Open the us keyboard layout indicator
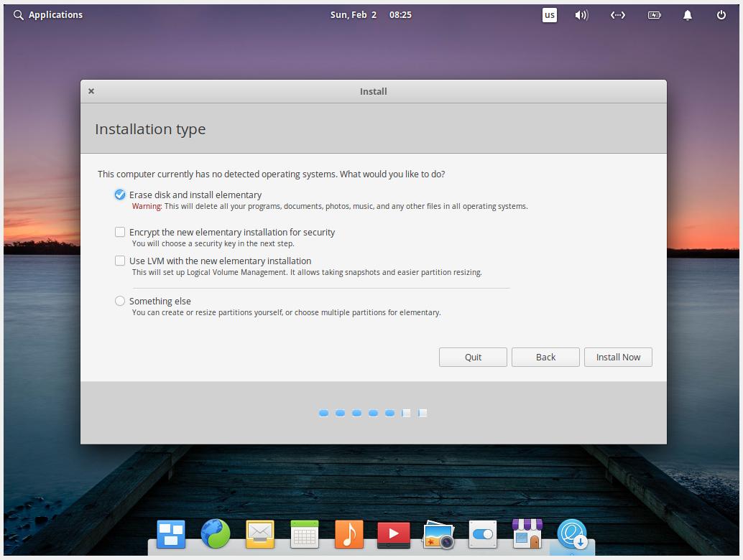Screen dimensions: 743x560 (x=549, y=14)
